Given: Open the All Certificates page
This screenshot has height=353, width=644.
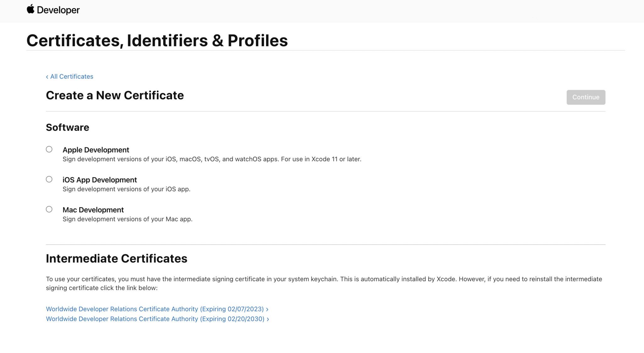Looking at the screenshot, I should pos(72,77).
